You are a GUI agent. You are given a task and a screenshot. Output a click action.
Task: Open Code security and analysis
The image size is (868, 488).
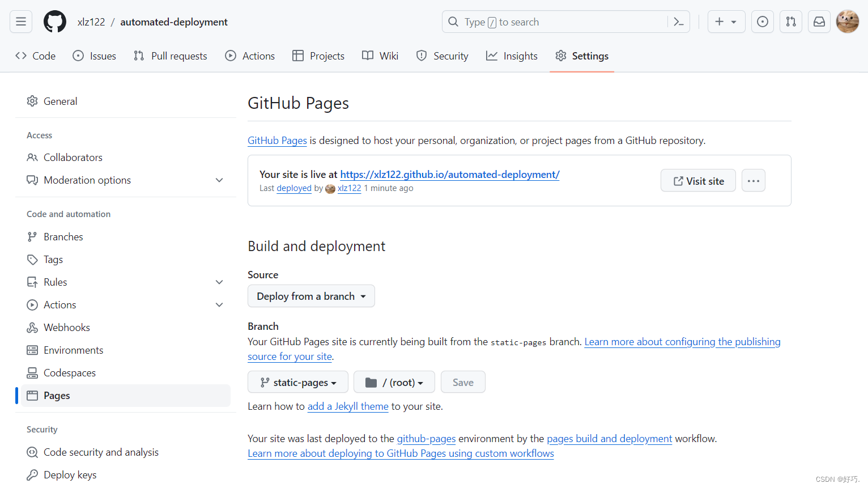(126, 452)
